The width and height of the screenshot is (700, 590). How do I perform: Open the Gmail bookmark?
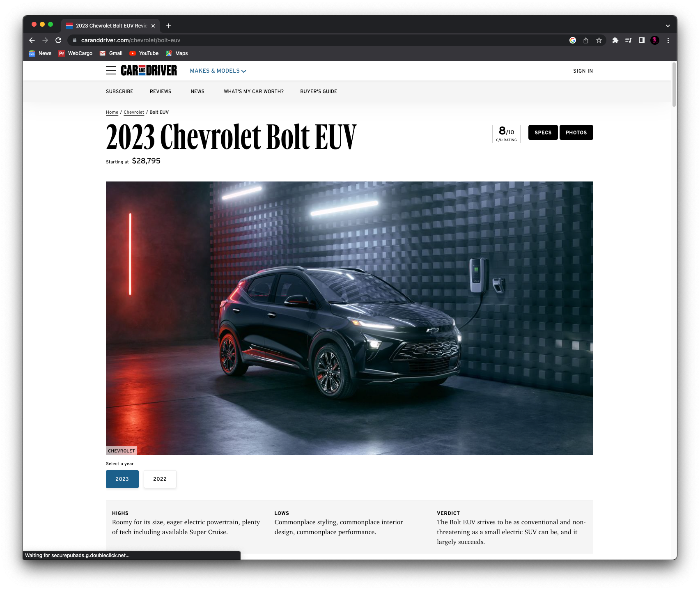point(111,53)
